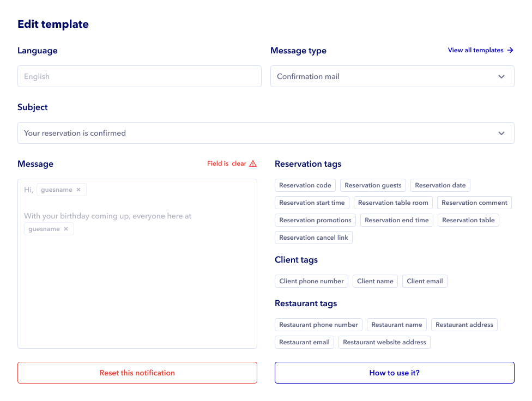Click the How to use it? button

(x=395, y=373)
